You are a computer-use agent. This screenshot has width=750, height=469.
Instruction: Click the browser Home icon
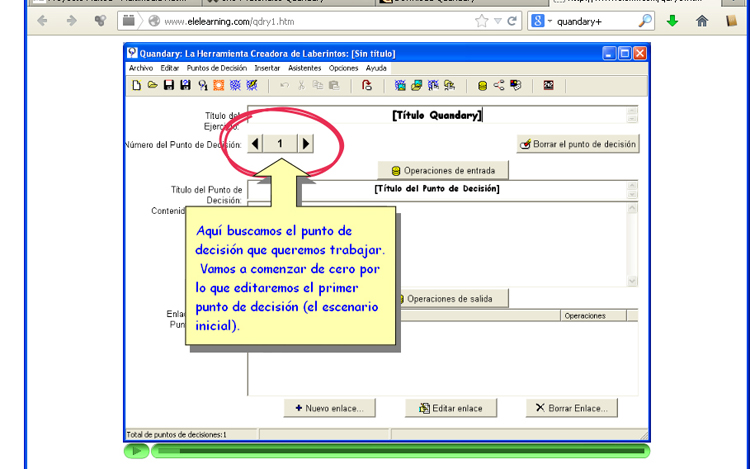pyautogui.click(x=702, y=21)
